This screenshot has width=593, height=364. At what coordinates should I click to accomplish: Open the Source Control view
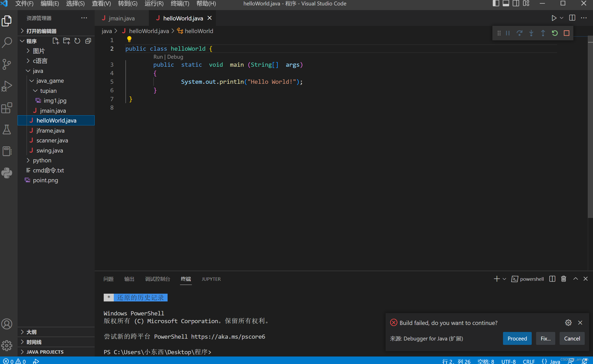click(x=7, y=64)
